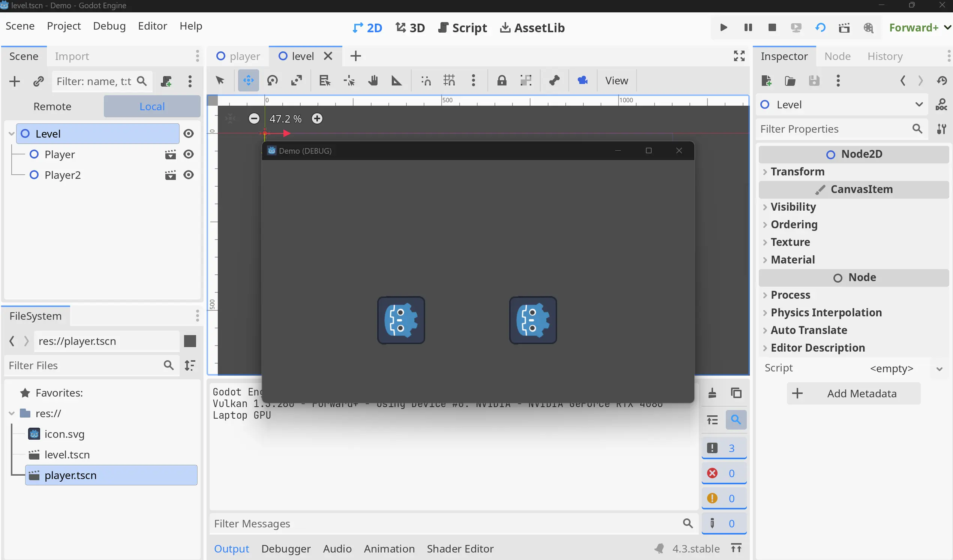Switch scene tree to Remote
This screenshot has height=560, width=953.
[x=52, y=106]
